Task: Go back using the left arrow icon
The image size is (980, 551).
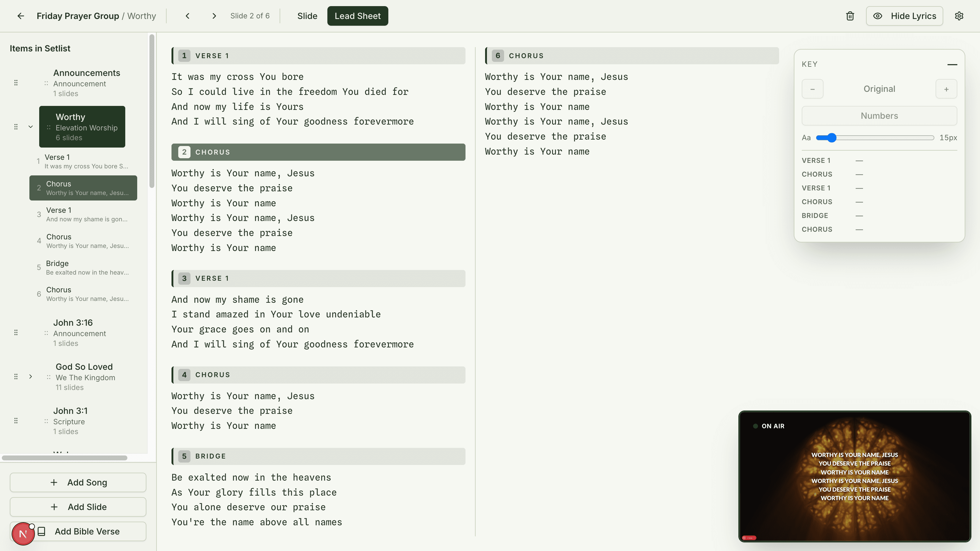Action: click(x=21, y=16)
